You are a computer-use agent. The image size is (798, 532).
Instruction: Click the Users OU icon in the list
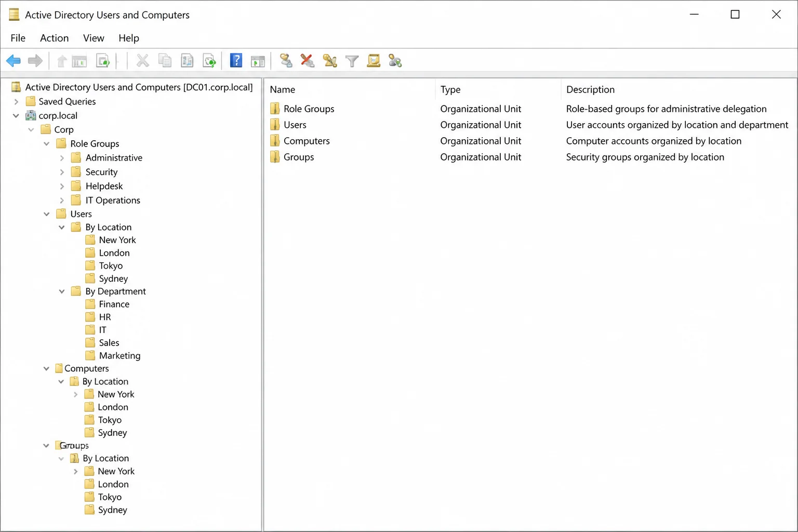275,125
